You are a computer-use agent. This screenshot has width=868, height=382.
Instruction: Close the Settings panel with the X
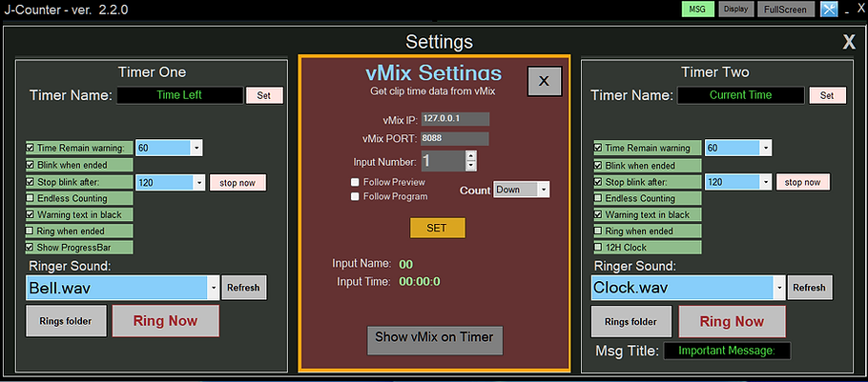(849, 42)
